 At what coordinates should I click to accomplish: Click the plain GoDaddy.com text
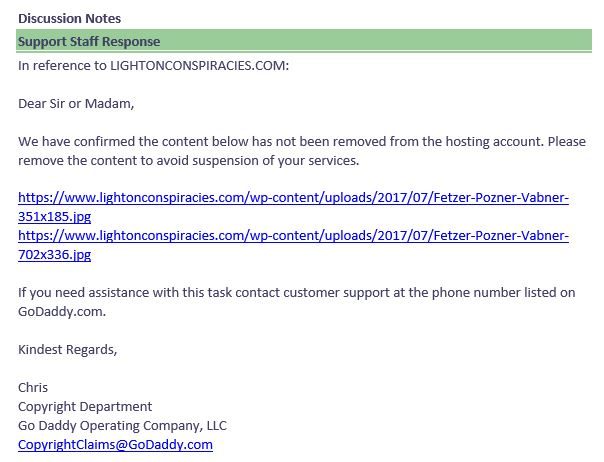[61, 311]
